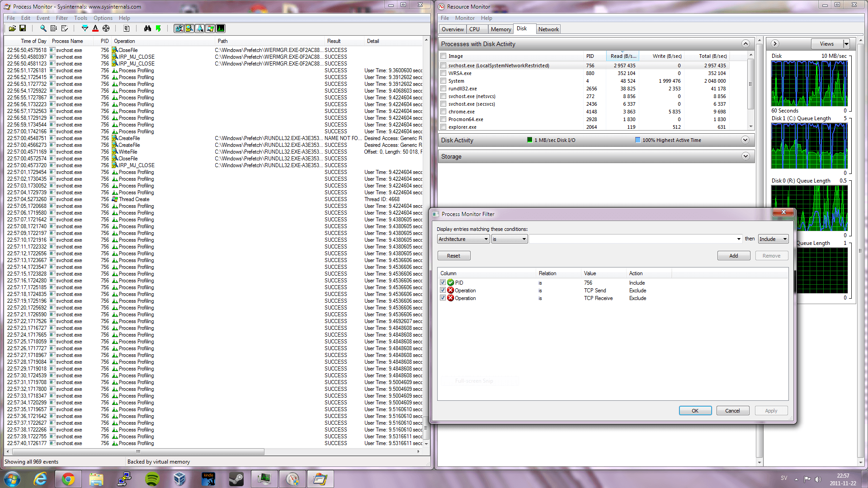Screen dimensions: 868x488
Task: Uncheck the PID is 756 filter entry
Action: coord(443,282)
